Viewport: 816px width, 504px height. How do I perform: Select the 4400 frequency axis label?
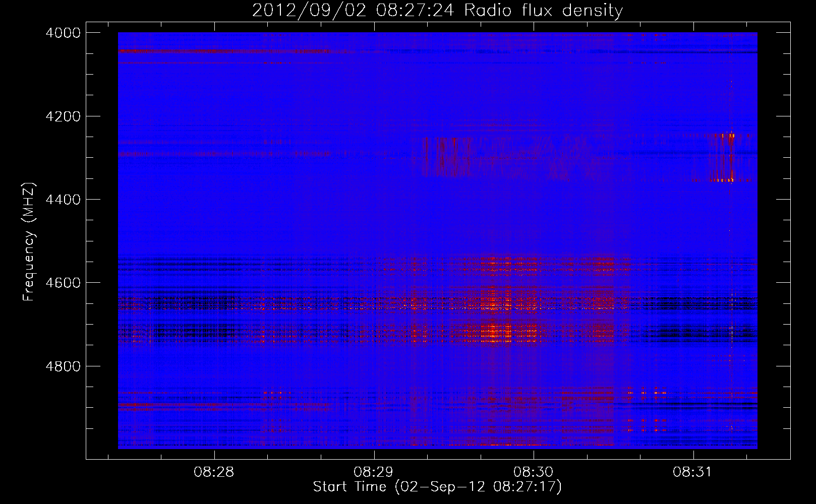pos(63,200)
